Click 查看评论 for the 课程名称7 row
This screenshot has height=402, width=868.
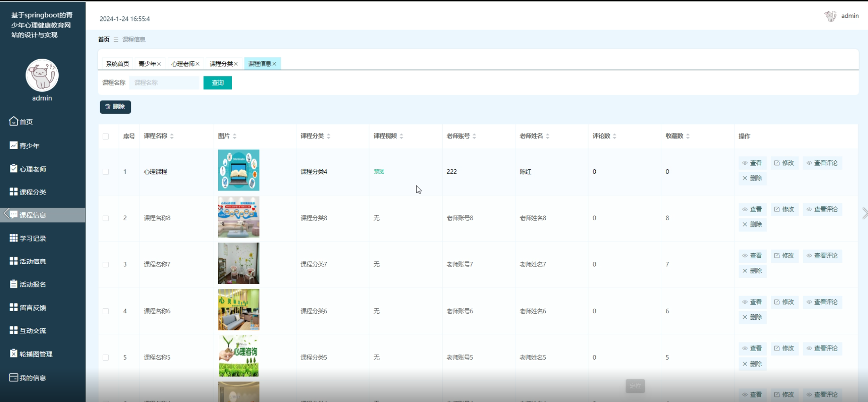tap(822, 256)
